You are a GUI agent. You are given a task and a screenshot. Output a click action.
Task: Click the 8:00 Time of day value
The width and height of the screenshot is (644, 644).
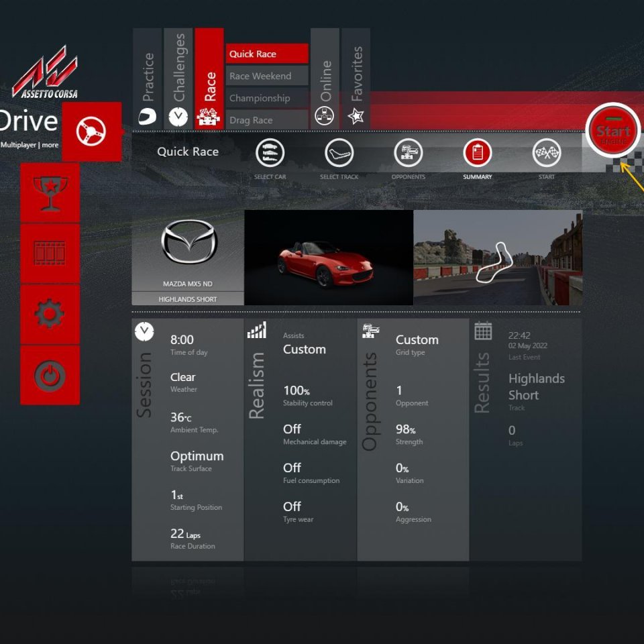click(x=182, y=339)
